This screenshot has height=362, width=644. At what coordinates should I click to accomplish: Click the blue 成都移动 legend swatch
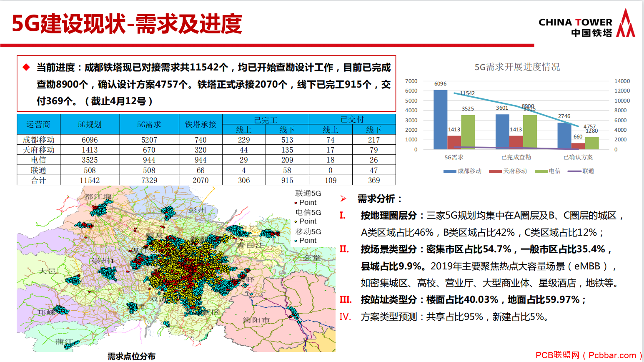[450, 171]
